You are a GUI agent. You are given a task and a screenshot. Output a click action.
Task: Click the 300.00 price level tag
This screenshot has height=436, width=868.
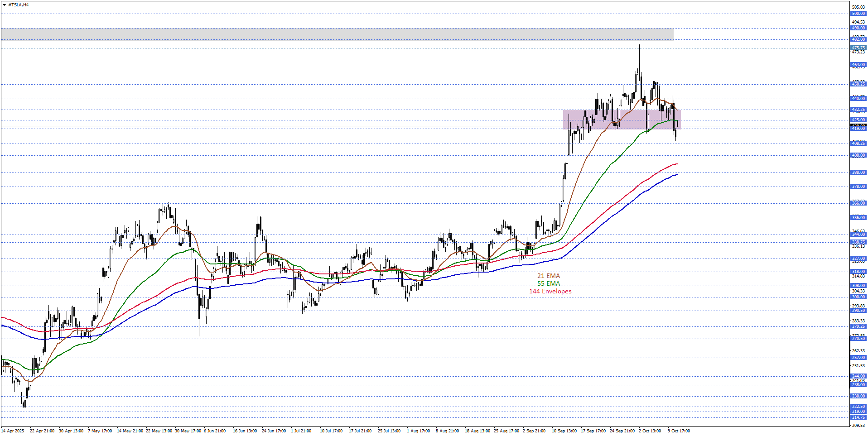(x=858, y=297)
